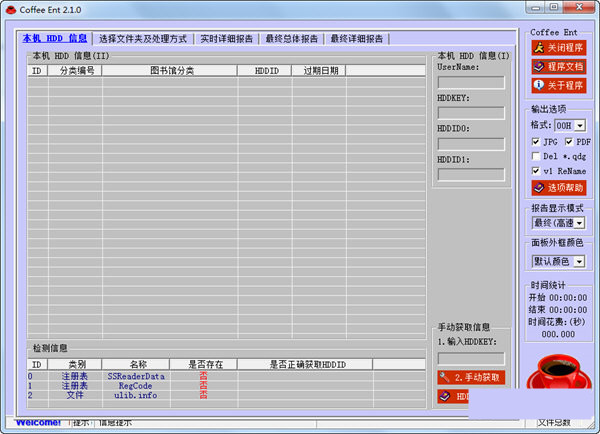
Task: Click the 图书馆分类 column header
Action: (x=169, y=71)
